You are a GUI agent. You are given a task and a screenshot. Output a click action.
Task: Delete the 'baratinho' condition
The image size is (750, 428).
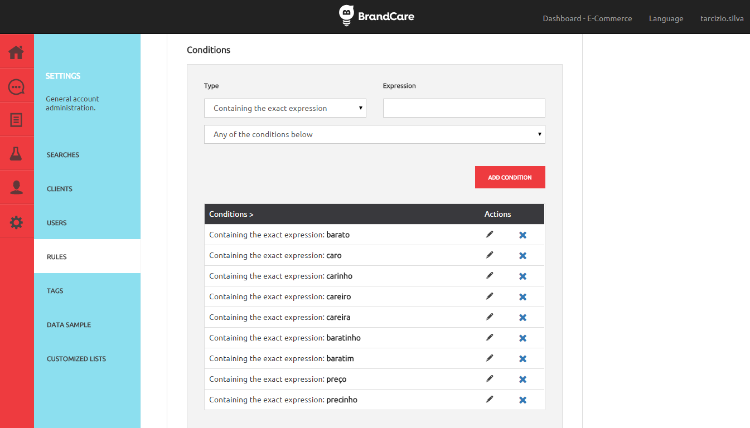(523, 338)
